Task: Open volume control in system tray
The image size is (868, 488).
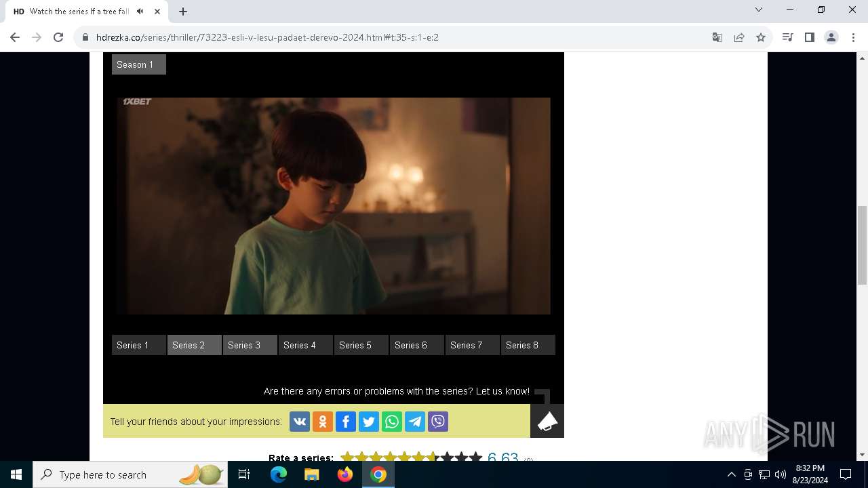Action: [781, 474]
